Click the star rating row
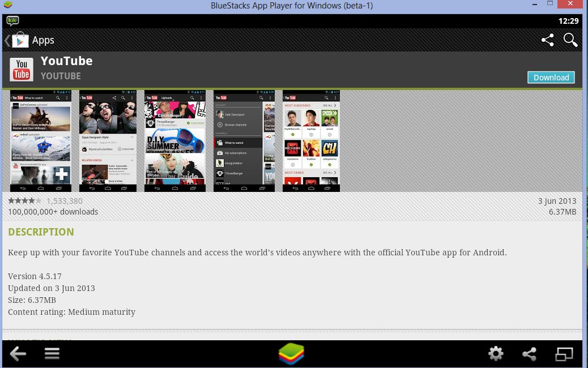The image size is (588, 368). click(x=25, y=201)
